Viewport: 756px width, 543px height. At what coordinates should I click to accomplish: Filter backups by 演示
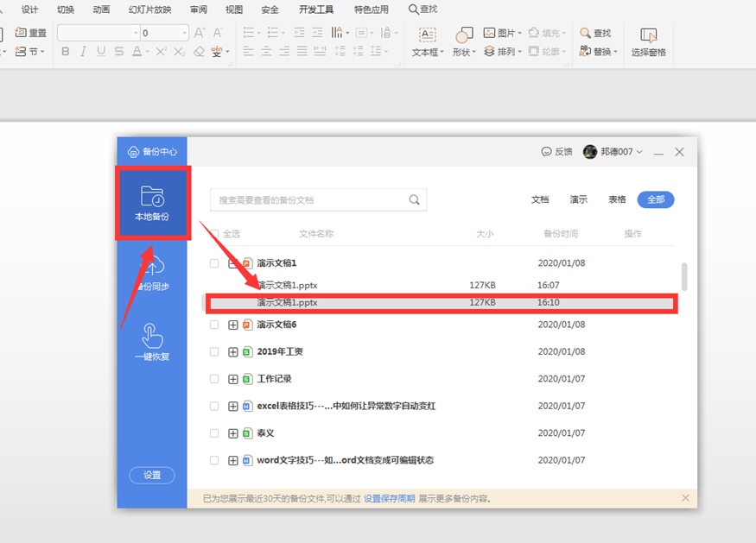[579, 199]
